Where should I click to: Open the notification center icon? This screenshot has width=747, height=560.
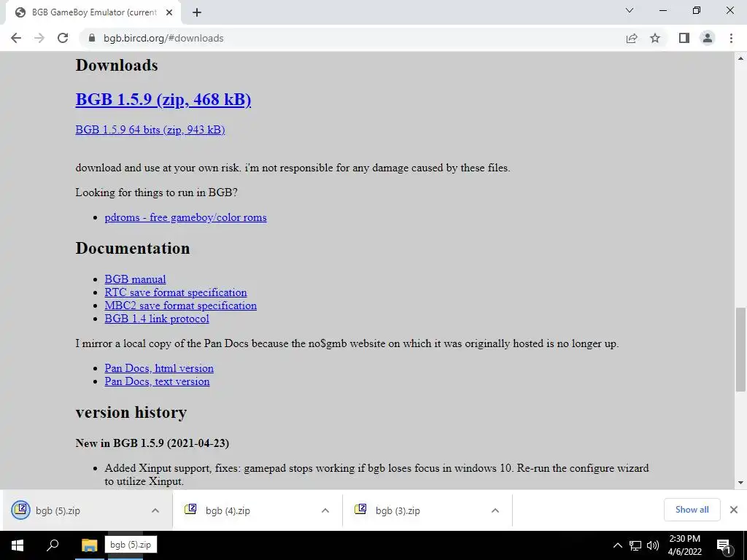point(724,545)
